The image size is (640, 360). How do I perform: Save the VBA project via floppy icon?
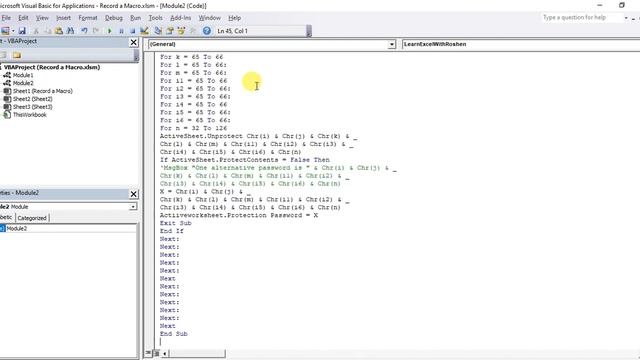click(x=22, y=31)
